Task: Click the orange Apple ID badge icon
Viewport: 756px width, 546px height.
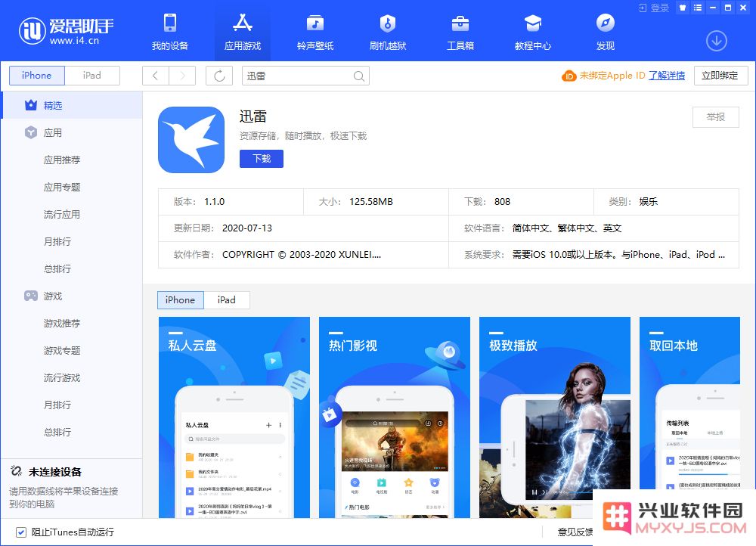Action: point(569,76)
